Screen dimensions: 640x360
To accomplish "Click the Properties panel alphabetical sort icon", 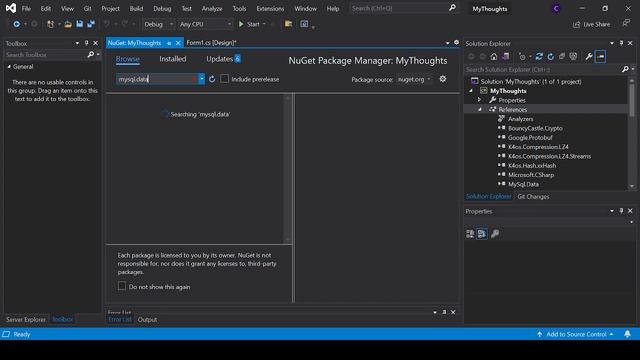I will 482,233.
